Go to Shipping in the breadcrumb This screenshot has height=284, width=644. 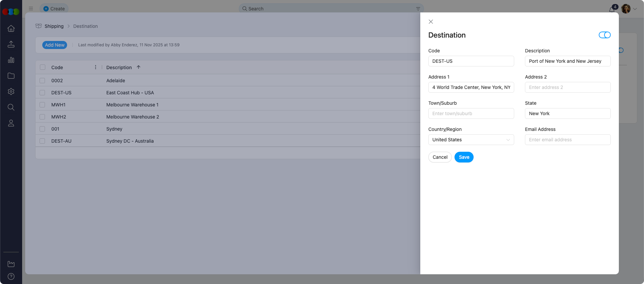click(54, 26)
